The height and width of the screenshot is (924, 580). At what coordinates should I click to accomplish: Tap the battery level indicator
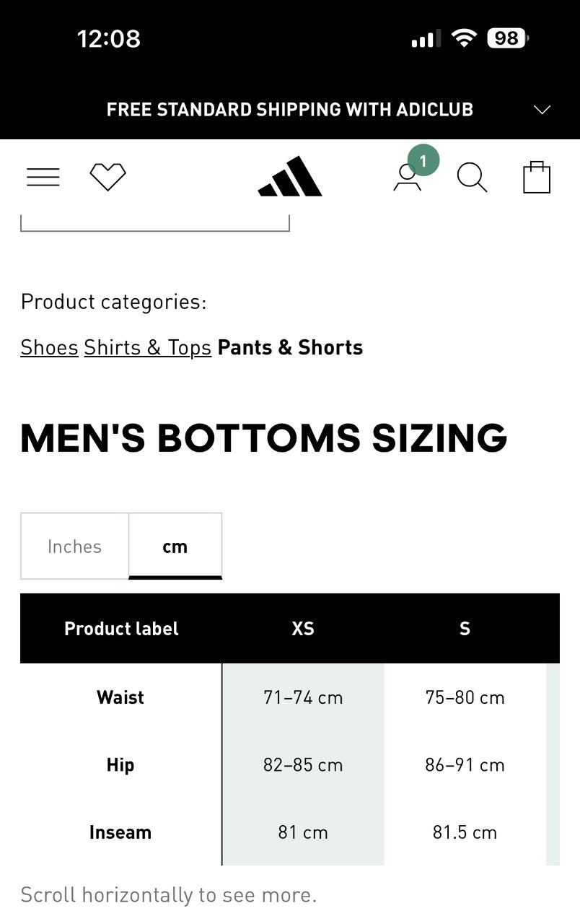tap(508, 38)
